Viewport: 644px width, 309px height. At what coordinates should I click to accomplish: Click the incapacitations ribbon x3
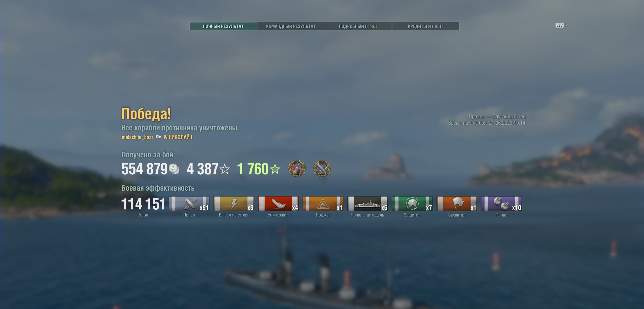point(234,204)
